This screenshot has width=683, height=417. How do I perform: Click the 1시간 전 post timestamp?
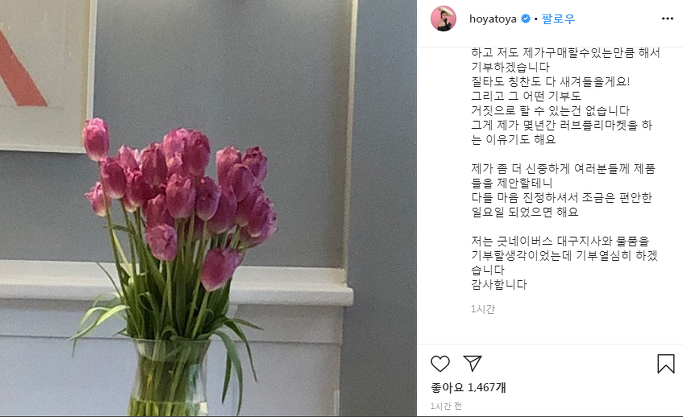tap(446, 406)
